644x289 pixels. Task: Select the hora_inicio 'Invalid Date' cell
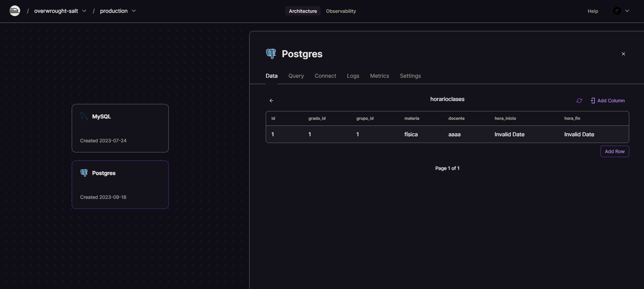click(x=509, y=134)
